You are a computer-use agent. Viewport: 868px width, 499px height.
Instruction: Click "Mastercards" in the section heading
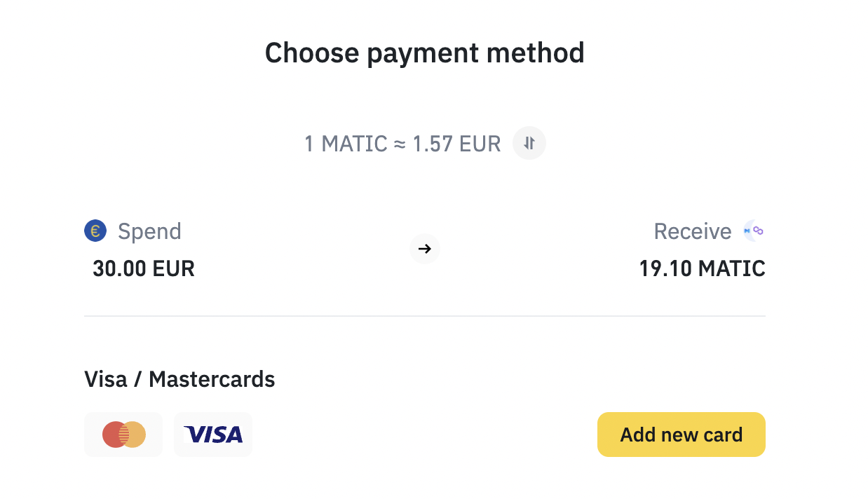tap(212, 379)
